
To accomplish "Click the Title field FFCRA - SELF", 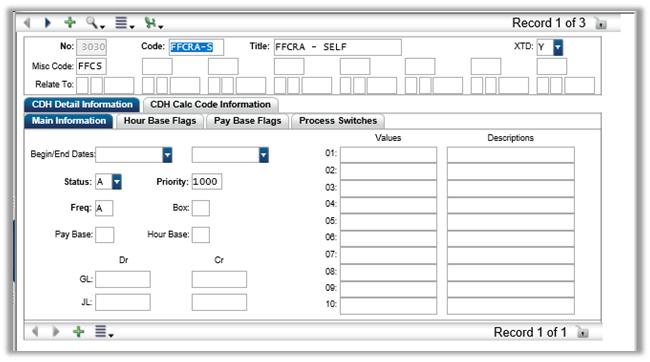I will (337, 47).
